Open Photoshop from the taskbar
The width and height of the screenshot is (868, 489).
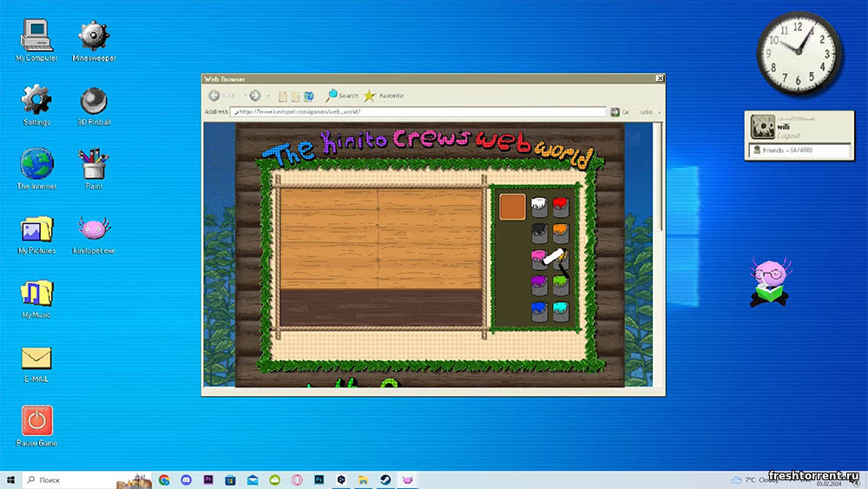tap(319, 479)
